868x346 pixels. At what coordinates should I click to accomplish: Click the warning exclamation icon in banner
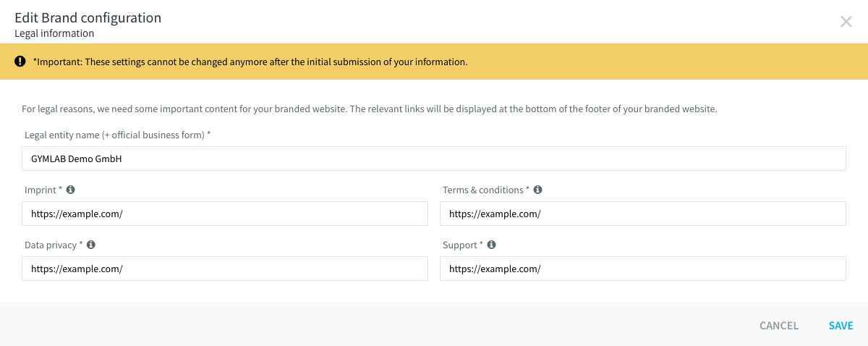tap(20, 62)
